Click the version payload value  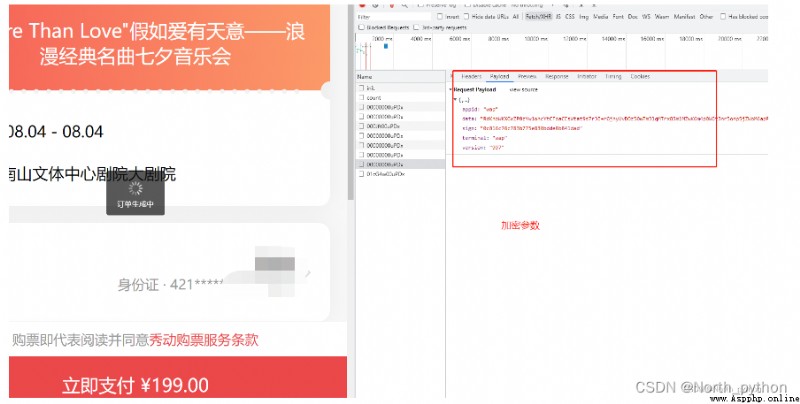click(x=496, y=148)
